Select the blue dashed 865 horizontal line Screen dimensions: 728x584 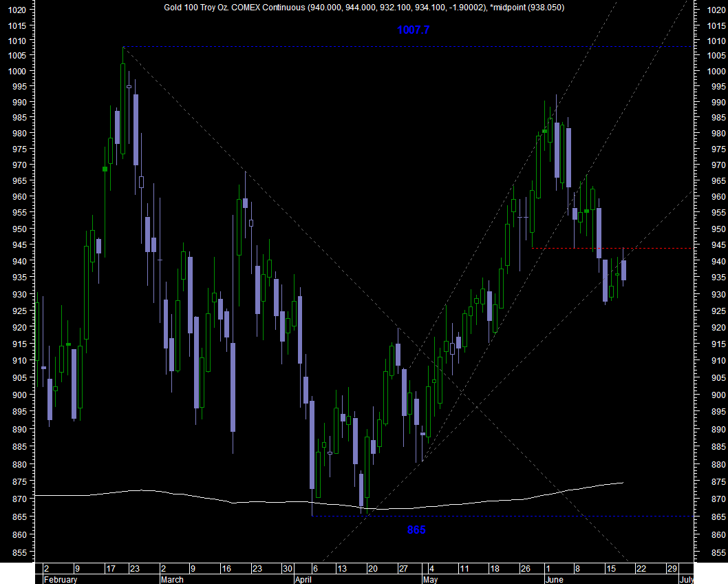coord(502,517)
